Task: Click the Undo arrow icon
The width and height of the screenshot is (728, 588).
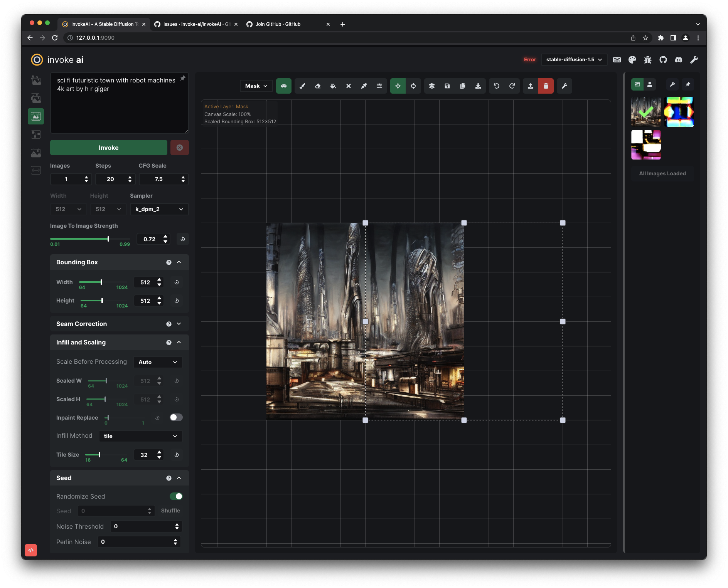Action: pos(497,86)
